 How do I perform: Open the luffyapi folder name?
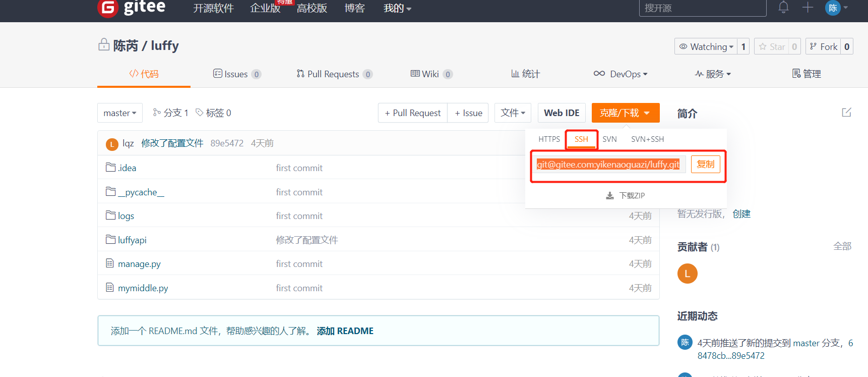[x=132, y=240]
